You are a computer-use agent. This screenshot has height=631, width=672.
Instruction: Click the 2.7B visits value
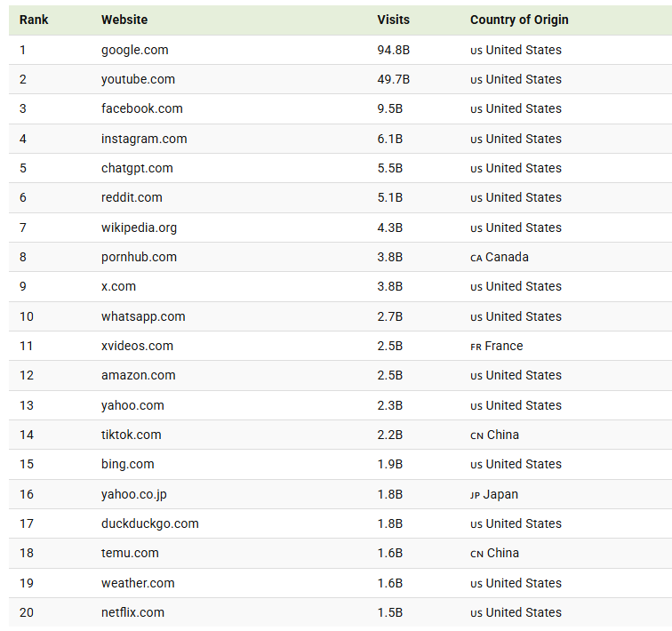pyautogui.click(x=390, y=316)
